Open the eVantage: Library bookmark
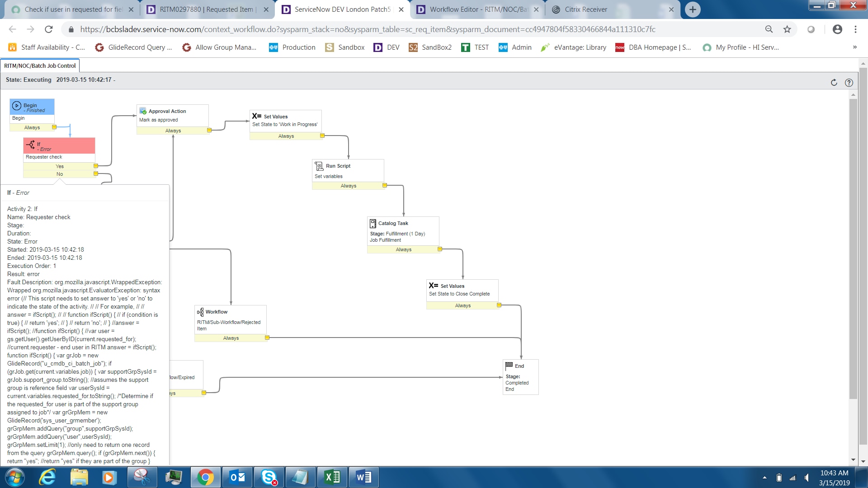Screen dimensions: 868x488 574,47
